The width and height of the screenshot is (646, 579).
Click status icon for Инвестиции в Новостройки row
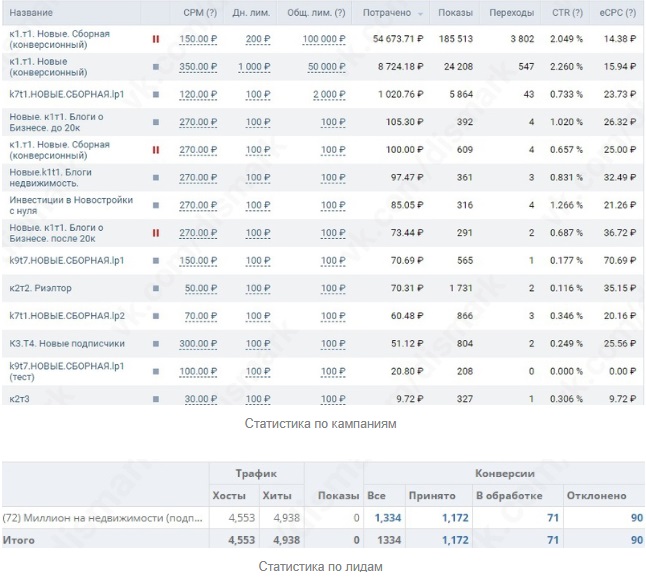(x=156, y=205)
